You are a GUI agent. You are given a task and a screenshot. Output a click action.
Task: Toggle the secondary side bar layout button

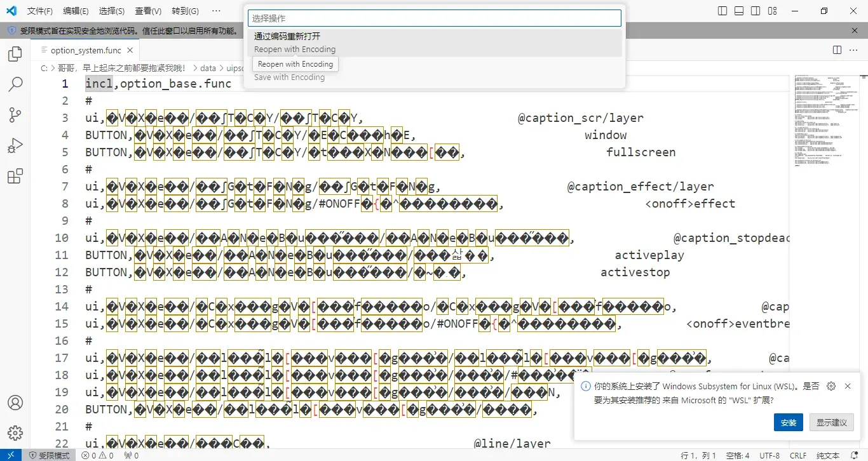[x=756, y=11]
